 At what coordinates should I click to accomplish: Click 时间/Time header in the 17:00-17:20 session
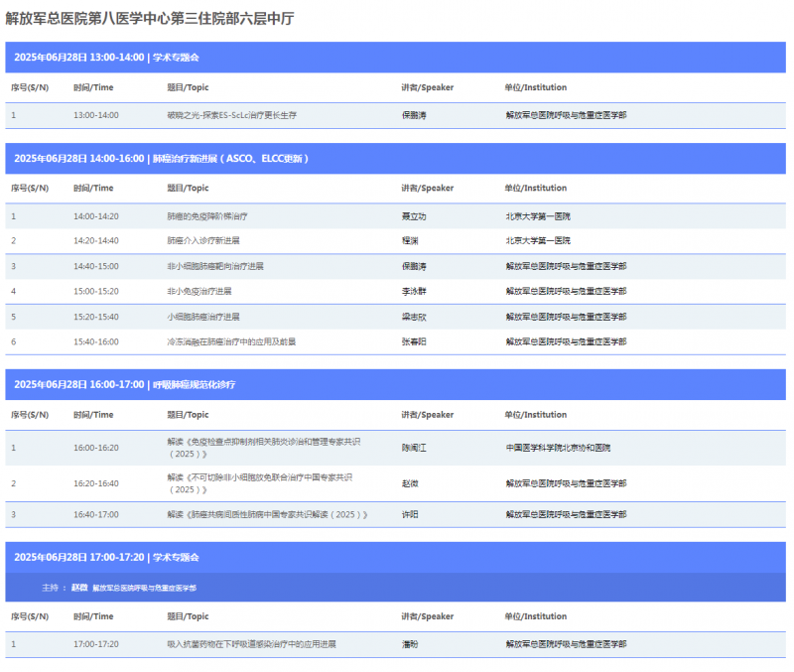tap(93, 616)
